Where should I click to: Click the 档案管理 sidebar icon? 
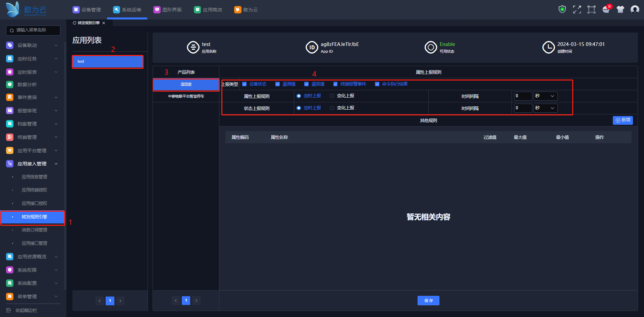point(10,124)
